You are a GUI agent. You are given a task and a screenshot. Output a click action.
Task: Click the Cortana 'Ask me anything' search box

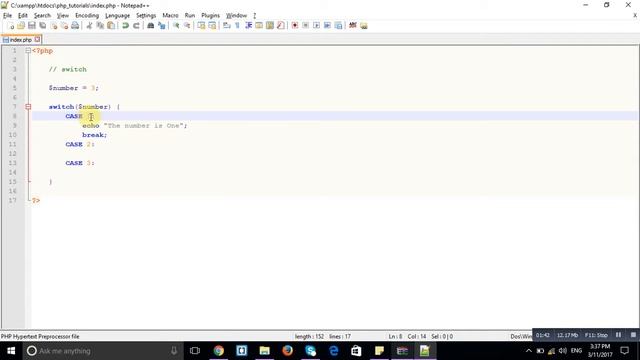(x=102, y=351)
